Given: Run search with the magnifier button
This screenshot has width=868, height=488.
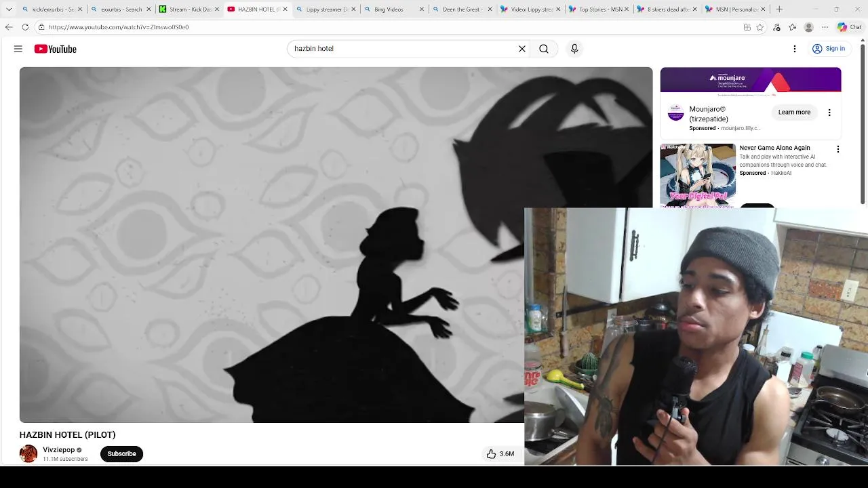Looking at the screenshot, I should click(x=544, y=49).
